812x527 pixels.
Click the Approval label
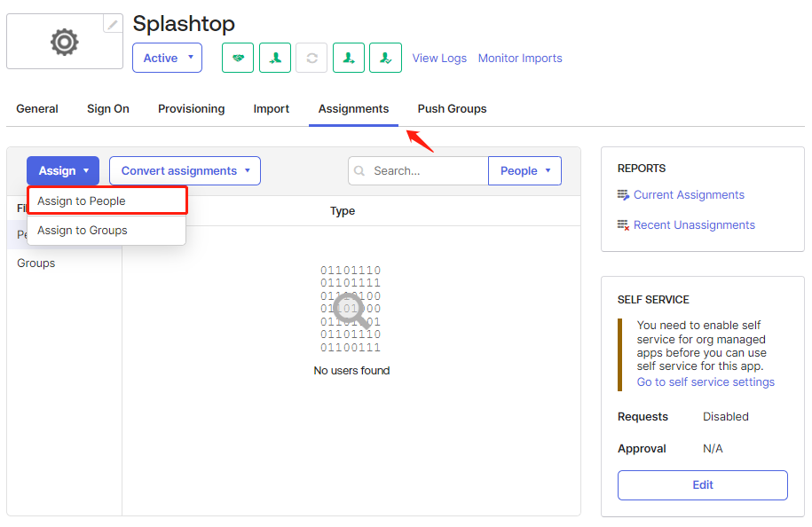pyautogui.click(x=642, y=449)
